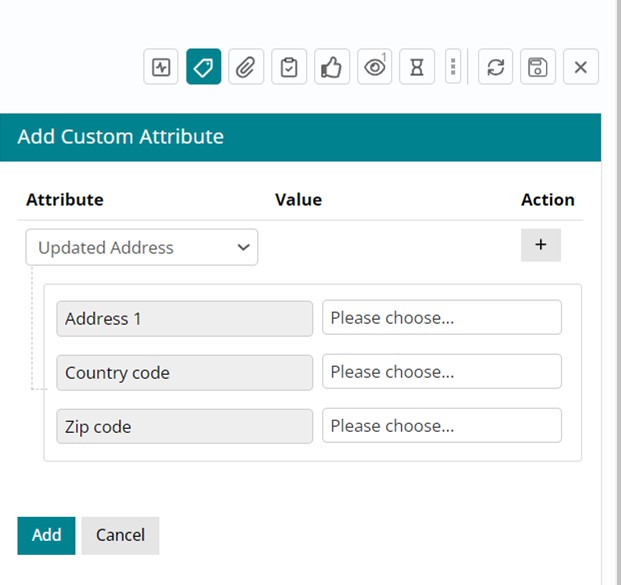The image size is (621, 585).
Task: Open the Address 1 value chooser
Action: [x=441, y=318]
